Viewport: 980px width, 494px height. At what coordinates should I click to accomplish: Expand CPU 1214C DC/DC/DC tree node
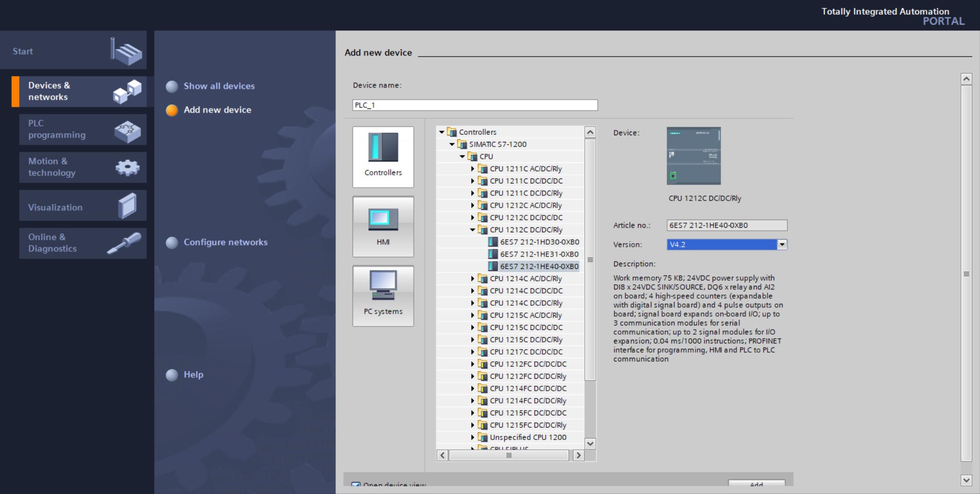[472, 291]
